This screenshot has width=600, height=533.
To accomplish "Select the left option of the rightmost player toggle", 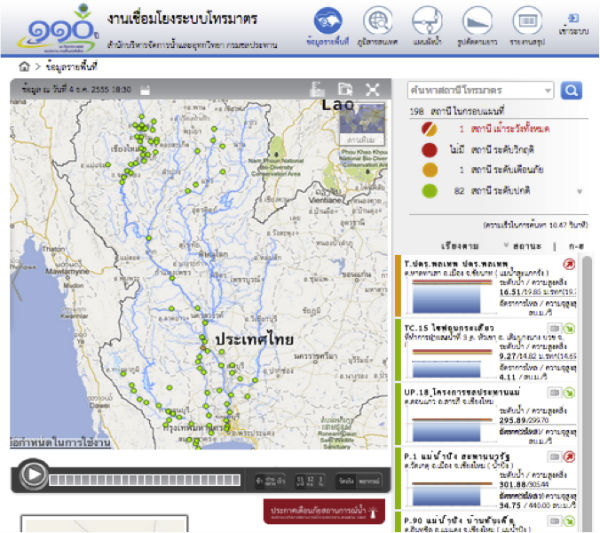I will [346, 481].
